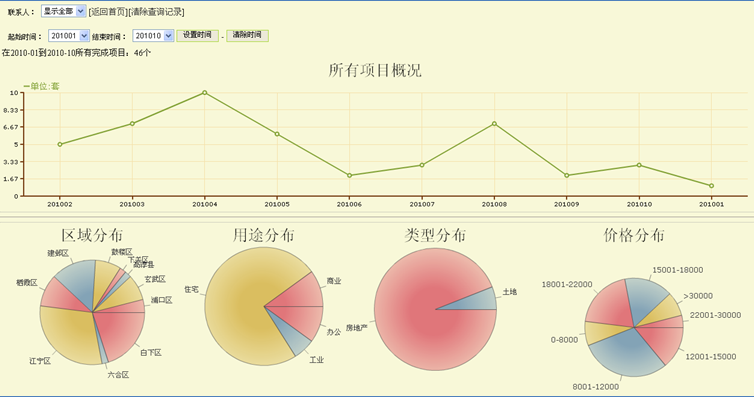The height and width of the screenshot is (397, 754).
Task: Select the 201001 data point at chart end
Action: coord(711,186)
